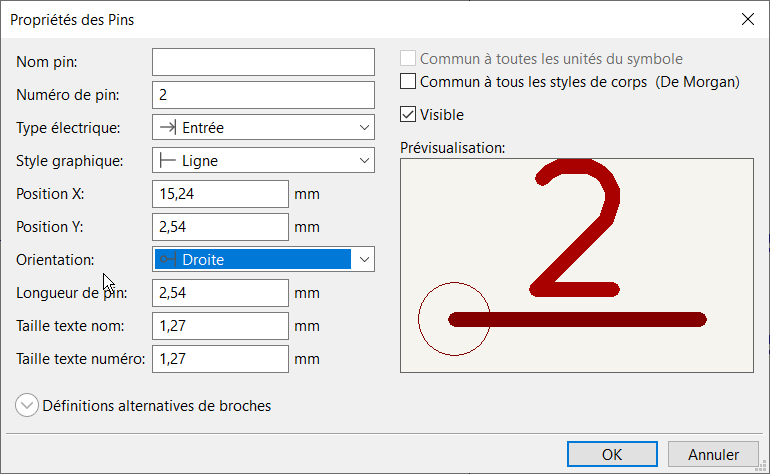Click the Longueur de pin field
The image size is (770, 474).
(220, 293)
